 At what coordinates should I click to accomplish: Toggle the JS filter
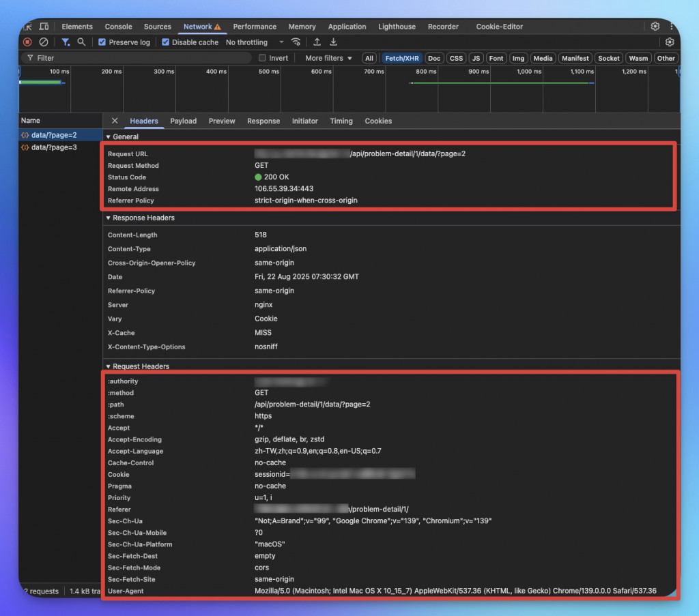476,59
